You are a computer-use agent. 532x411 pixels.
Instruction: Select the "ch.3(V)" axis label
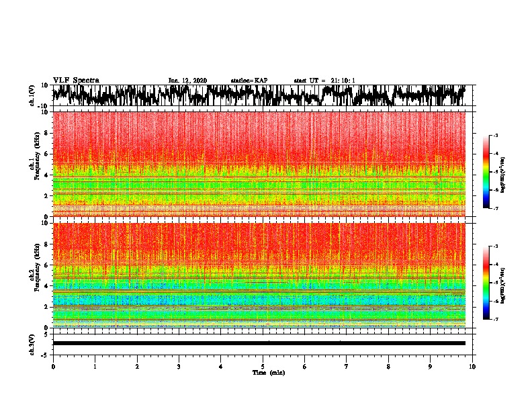pos(32,345)
